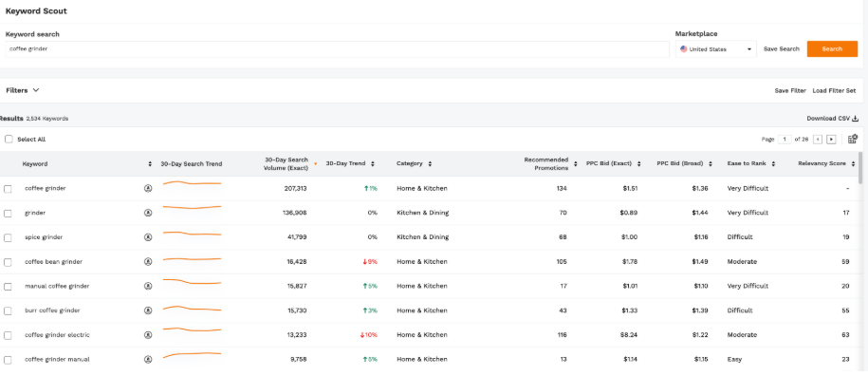868x376 pixels.
Task: Open the Marketplace United States dropdown
Action: [x=716, y=49]
